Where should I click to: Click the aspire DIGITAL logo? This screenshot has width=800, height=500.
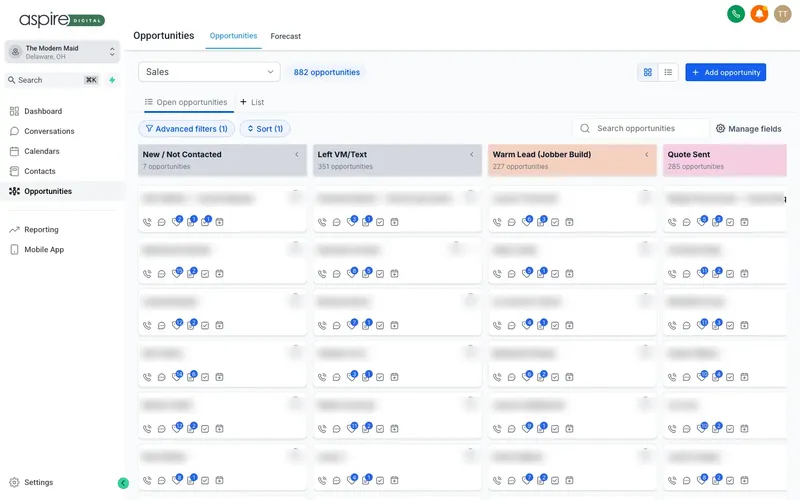pos(62,20)
